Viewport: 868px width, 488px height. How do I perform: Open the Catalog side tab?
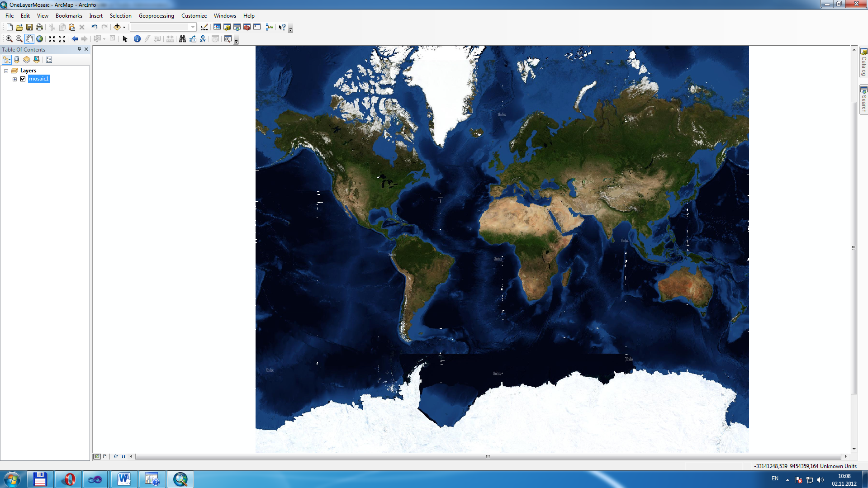tap(863, 62)
